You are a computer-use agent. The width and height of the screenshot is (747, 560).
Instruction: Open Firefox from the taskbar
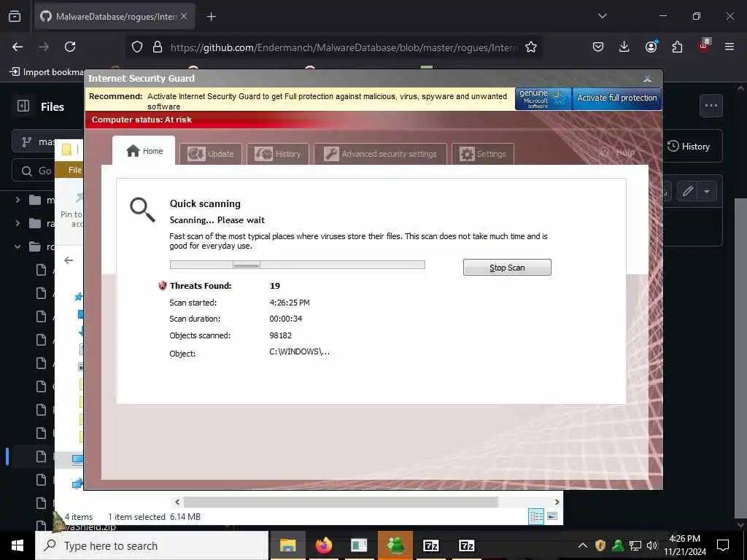(x=323, y=545)
